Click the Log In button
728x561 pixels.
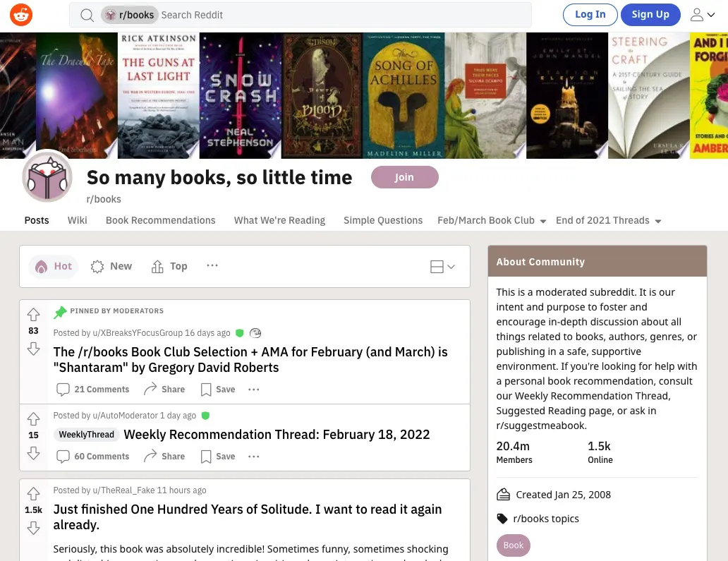click(590, 15)
